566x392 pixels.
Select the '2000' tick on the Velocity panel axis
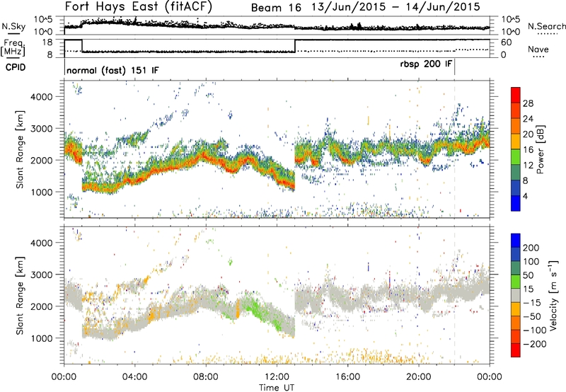tap(41, 306)
